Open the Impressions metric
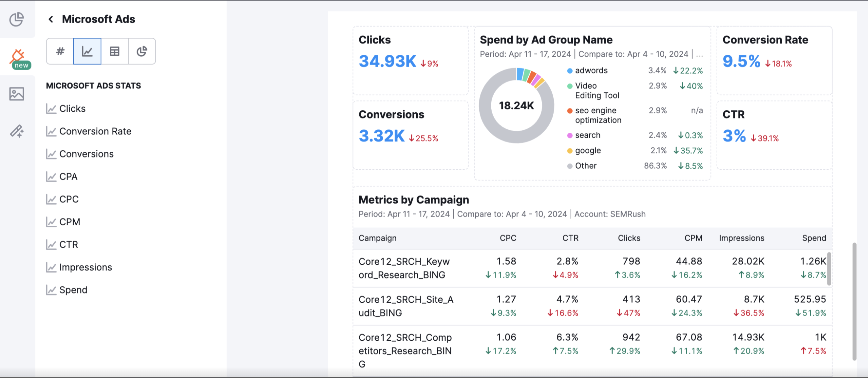 click(85, 267)
